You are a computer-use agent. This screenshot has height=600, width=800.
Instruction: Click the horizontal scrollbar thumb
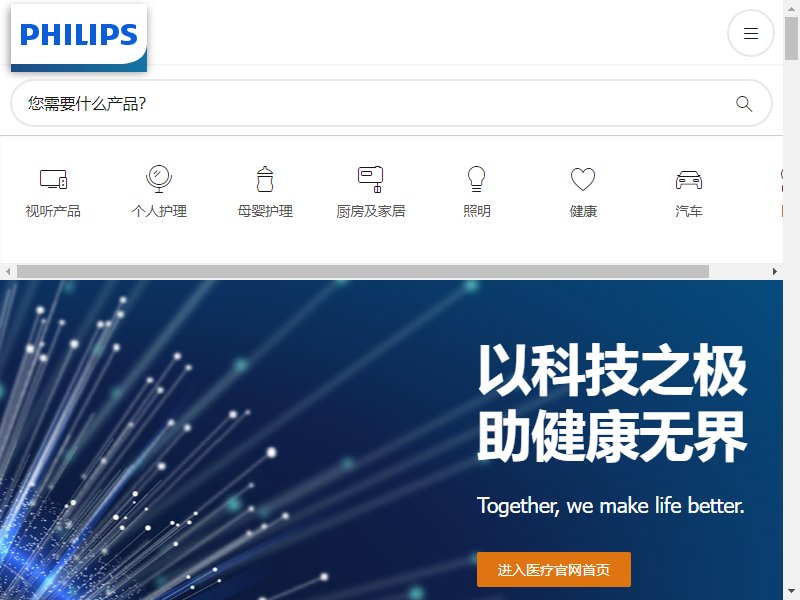(x=363, y=271)
